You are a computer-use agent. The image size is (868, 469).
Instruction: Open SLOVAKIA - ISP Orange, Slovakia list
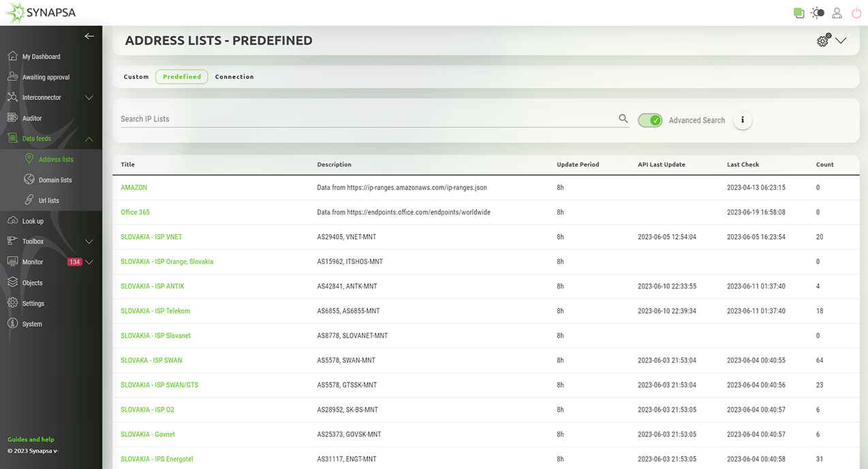pos(167,261)
